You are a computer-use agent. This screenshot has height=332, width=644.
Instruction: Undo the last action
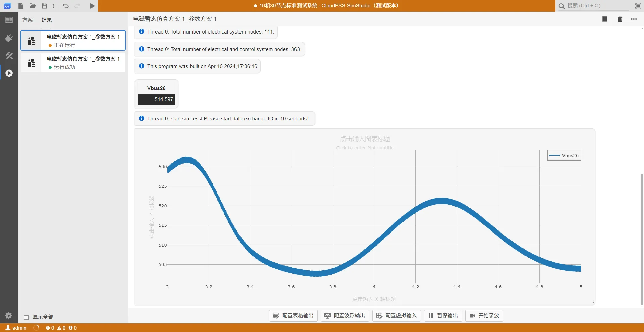(66, 6)
